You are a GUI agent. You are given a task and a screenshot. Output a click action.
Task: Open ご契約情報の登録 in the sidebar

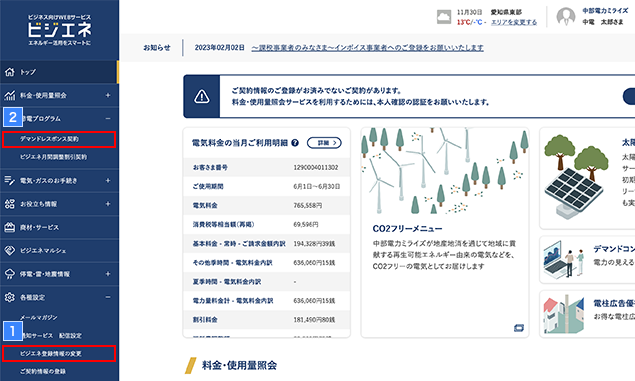click(43, 371)
